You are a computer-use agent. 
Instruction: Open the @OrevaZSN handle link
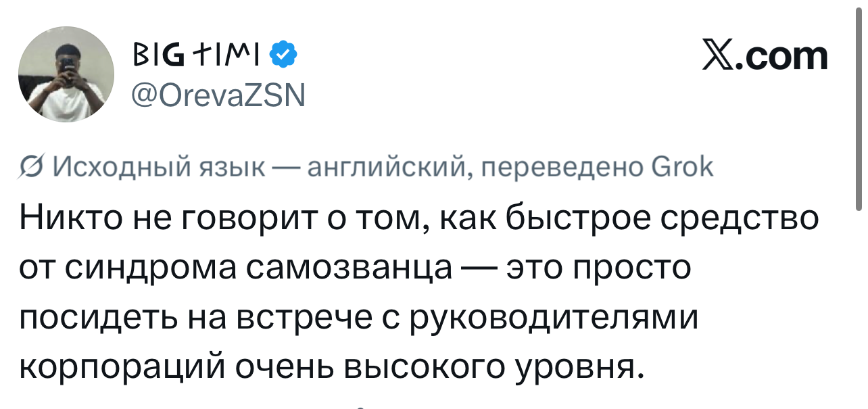tap(218, 96)
